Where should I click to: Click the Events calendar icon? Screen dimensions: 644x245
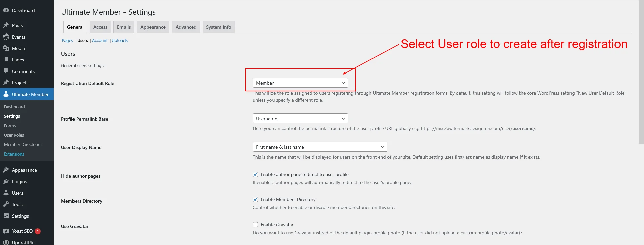[x=6, y=37]
